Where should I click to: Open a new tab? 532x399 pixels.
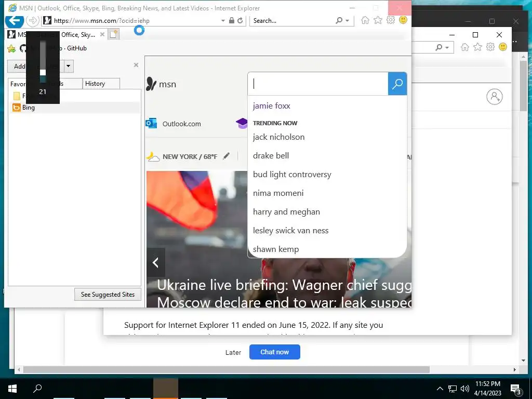click(114, 34)
